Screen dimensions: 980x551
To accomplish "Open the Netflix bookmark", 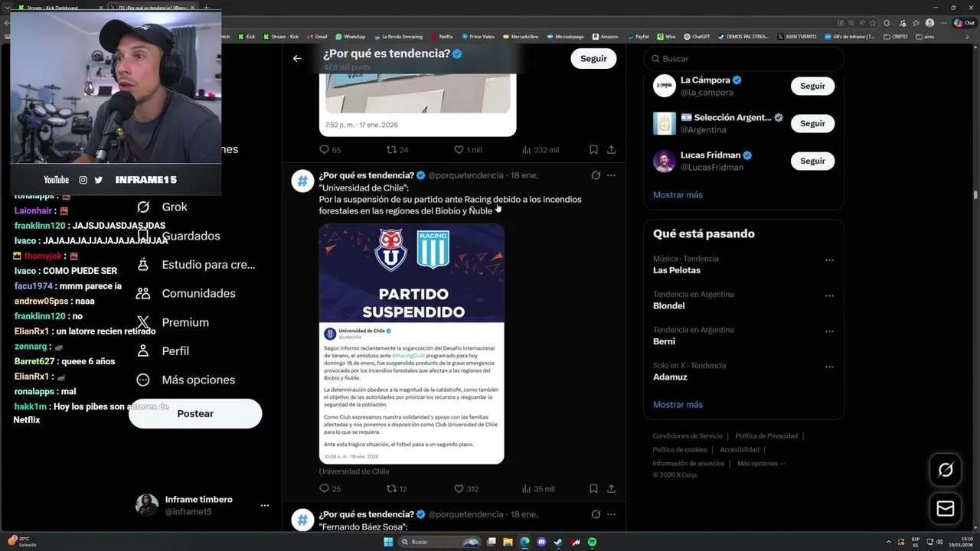I will coord(442,36).
